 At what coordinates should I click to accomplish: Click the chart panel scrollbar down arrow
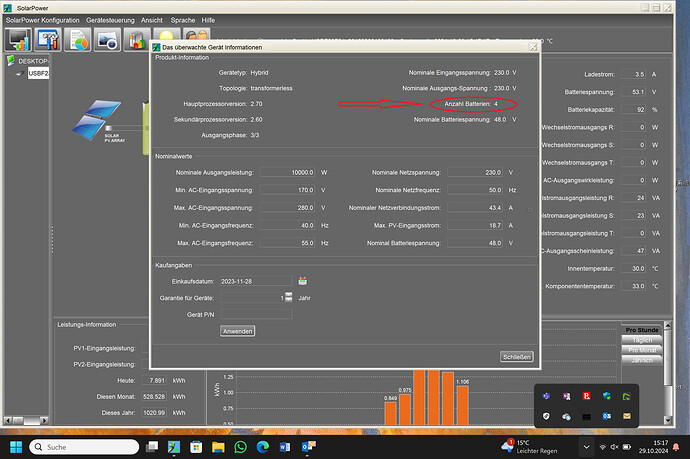point(668,420)
